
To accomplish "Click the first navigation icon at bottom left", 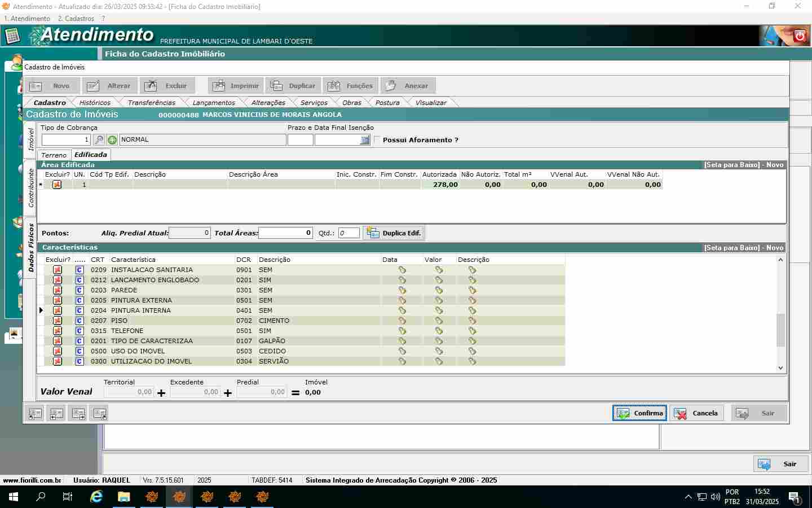I will point(35,414).
